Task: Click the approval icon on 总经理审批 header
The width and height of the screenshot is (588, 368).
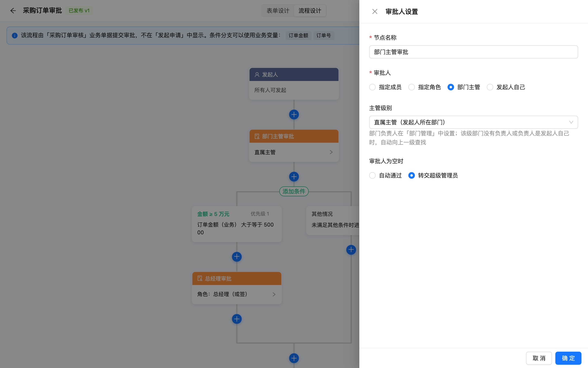Action: [x=200, y=278]
